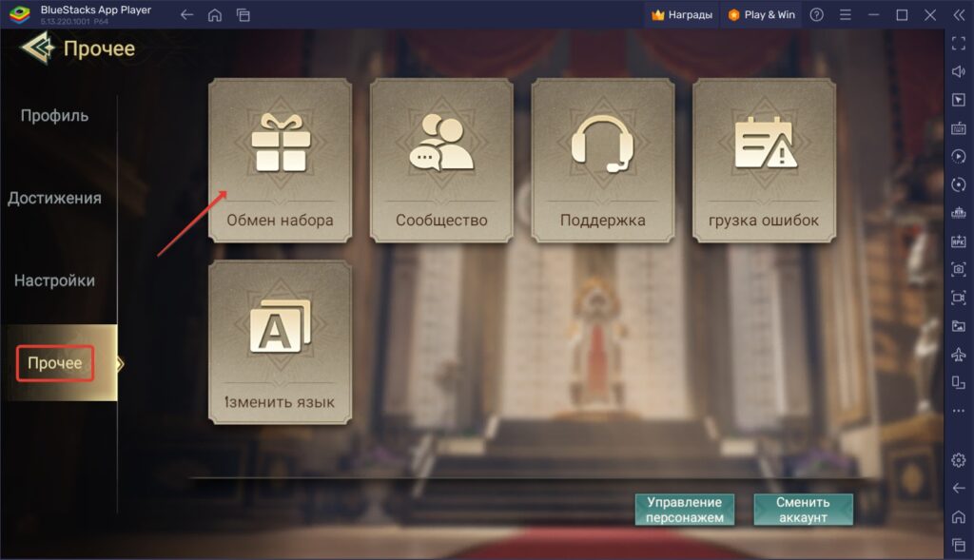Take a screenshot using sidebar camera icon
Image resolution: width=974 pixels, height=560 pixels.
959,267
